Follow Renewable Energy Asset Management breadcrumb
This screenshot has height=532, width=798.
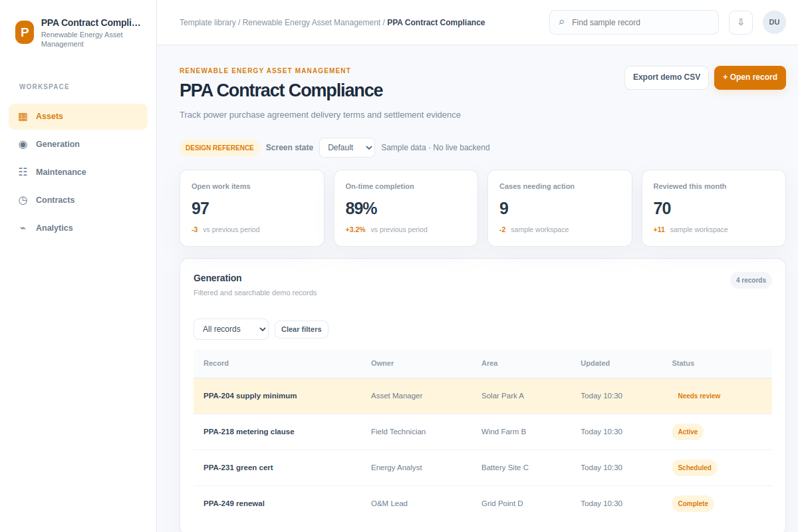(311, 23)
